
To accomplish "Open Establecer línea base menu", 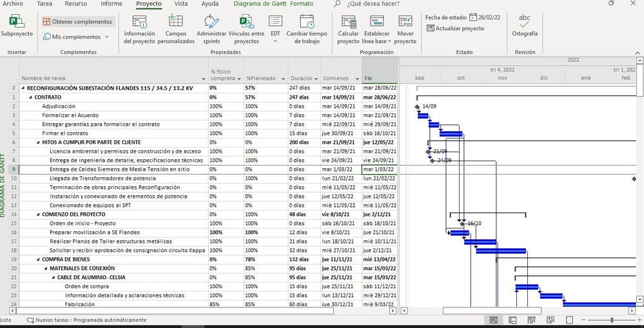I will (x=376, y=30).
